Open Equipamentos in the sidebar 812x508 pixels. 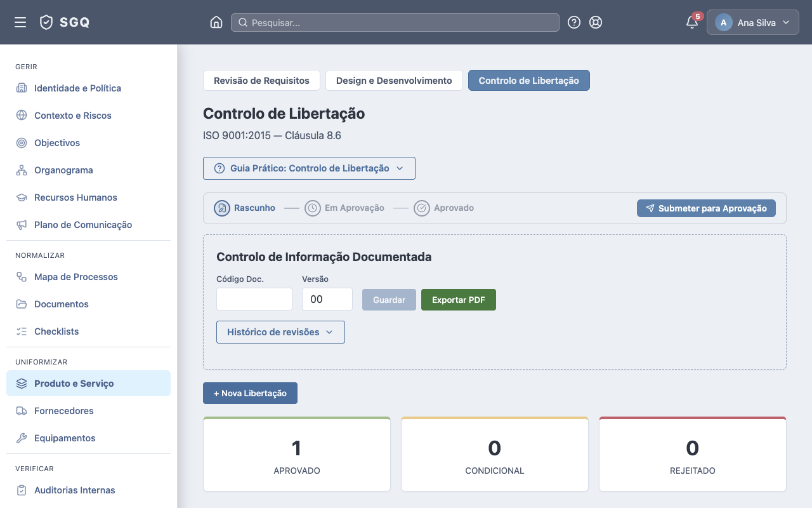[88, 438]
